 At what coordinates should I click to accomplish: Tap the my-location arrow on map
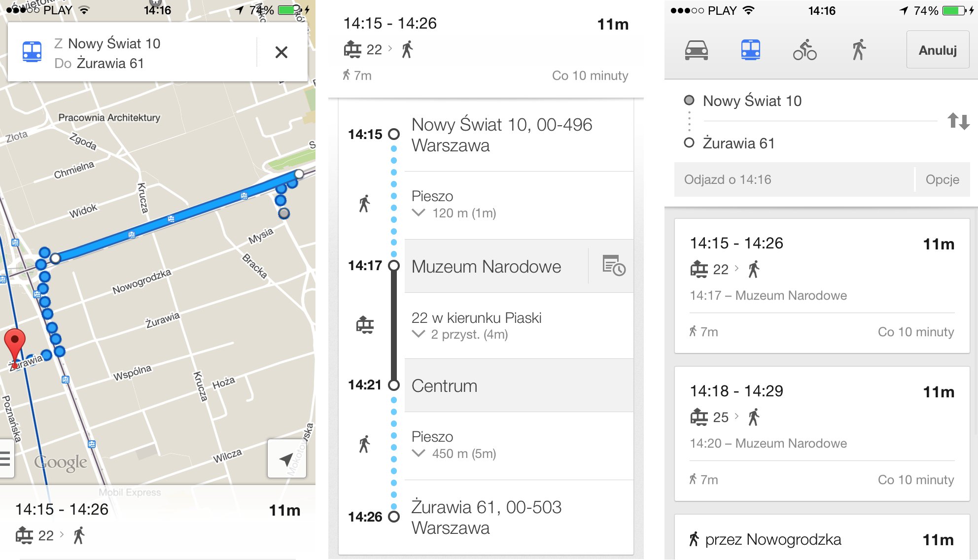point(286,459)
